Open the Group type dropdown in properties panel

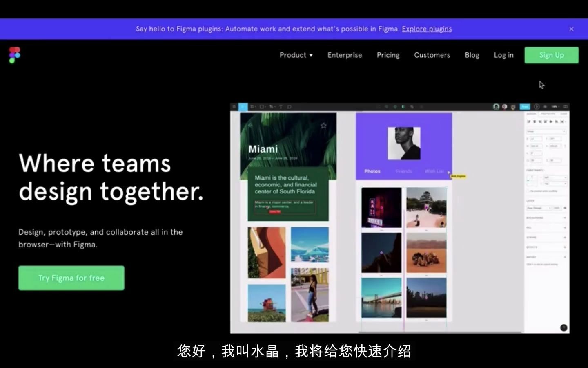546,132
